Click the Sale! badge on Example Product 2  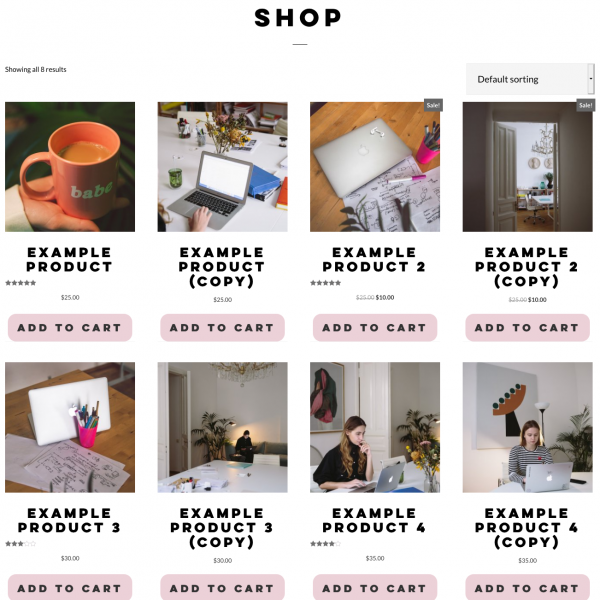click(x=433, y=105)
